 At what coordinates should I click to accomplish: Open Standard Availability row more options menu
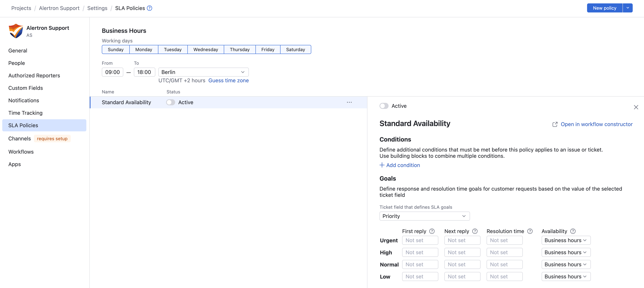[349, 102]
